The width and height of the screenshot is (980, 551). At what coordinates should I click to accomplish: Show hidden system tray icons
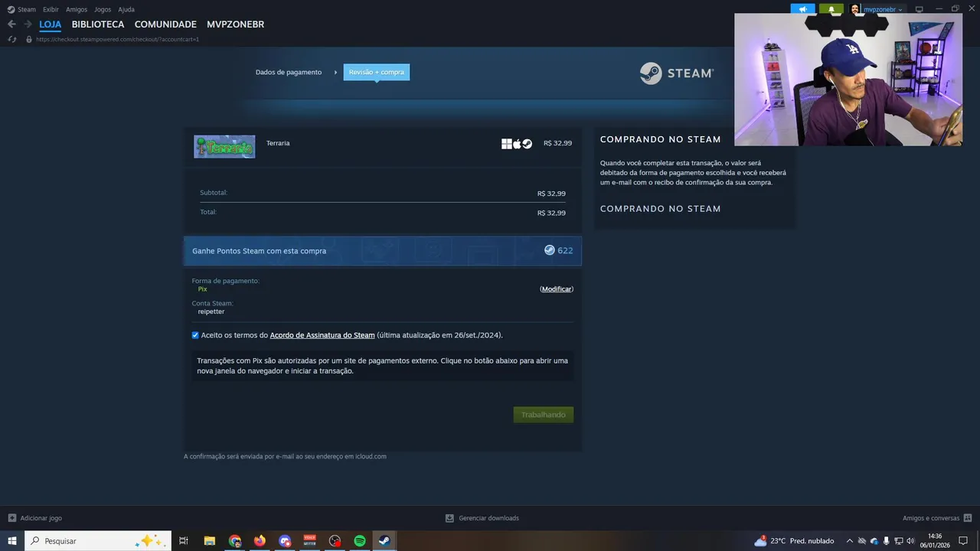tap(849, 541)
